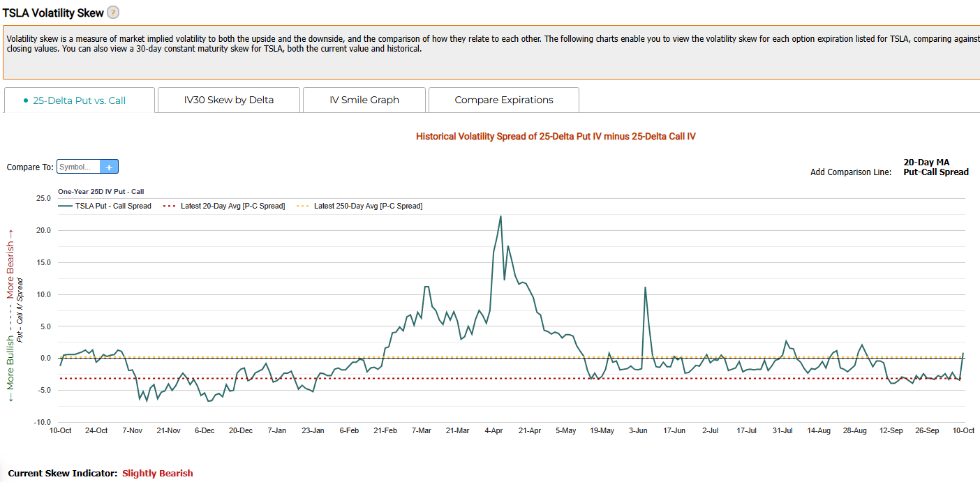Add the Put-Call Spread comparison line
The image size is (980, 482).
coord(935,172)
